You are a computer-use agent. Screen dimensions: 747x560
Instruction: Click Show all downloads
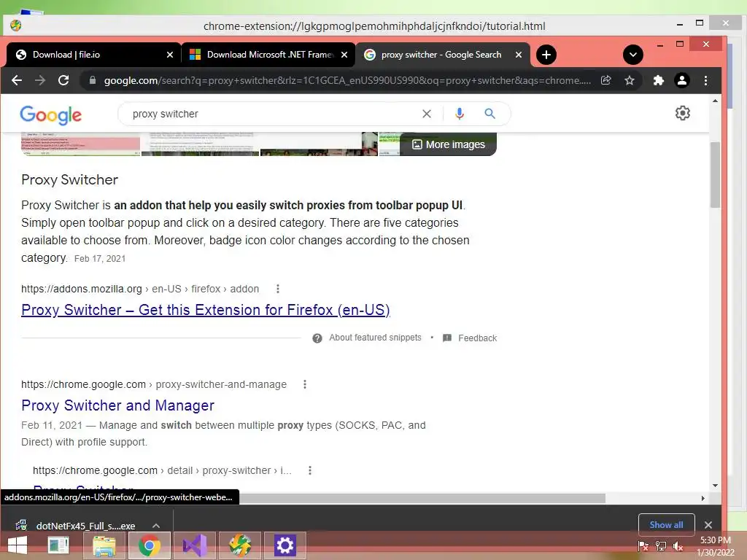pos(666,525)
